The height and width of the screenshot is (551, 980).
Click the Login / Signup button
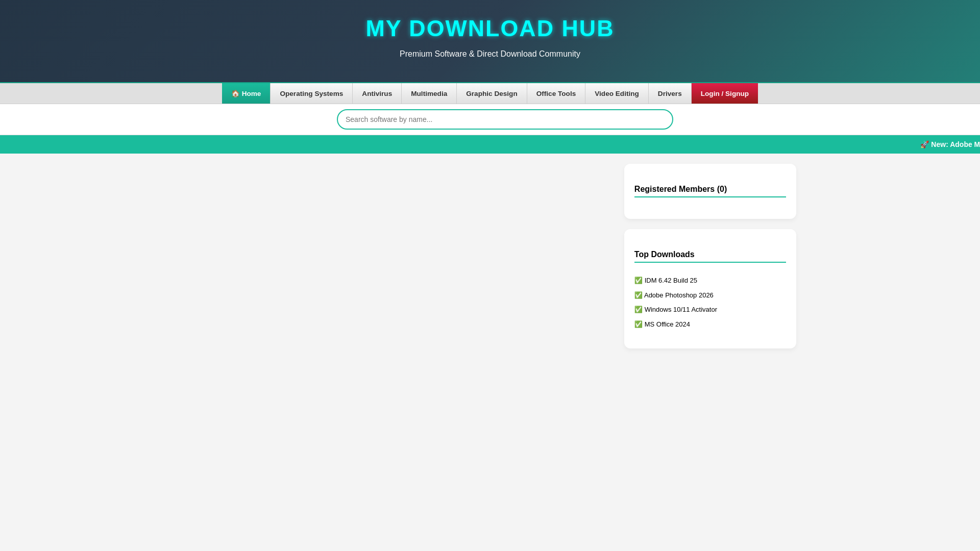pos(725,93)
